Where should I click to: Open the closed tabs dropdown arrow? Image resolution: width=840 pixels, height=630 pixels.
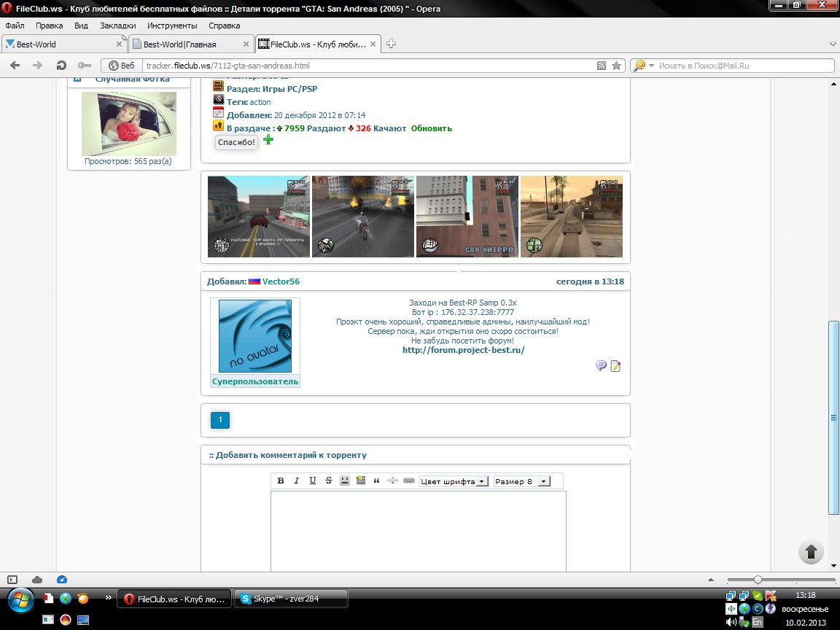833,44
